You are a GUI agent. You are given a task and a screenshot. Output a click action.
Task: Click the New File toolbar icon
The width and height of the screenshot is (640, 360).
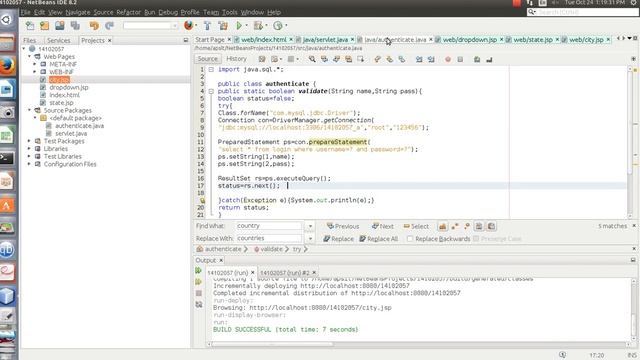[30, 26]
